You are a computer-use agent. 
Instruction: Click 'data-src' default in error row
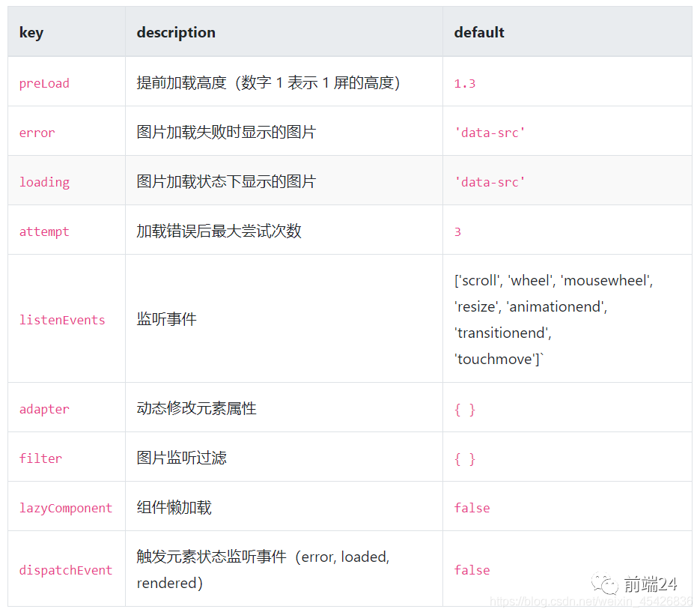[x=490, y=133]
